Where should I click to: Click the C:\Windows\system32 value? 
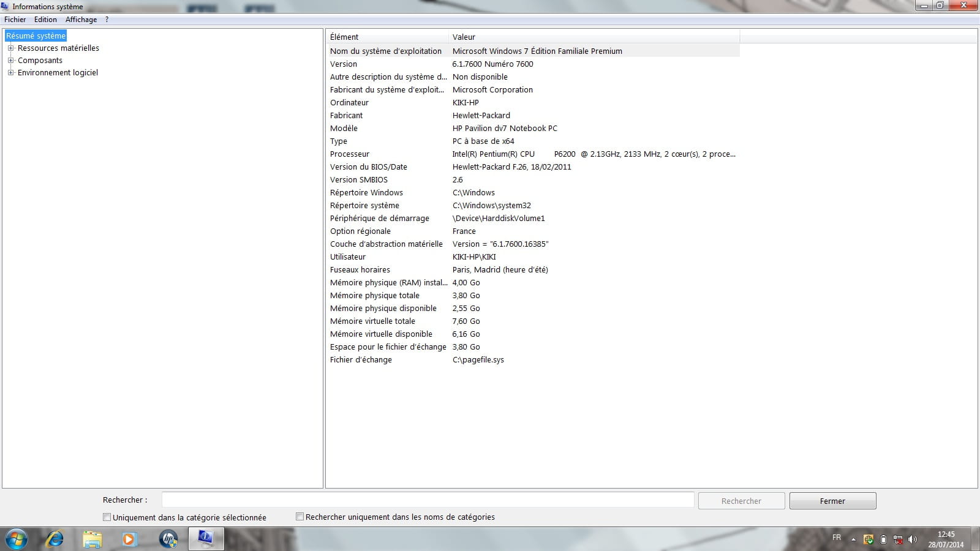coord(491,205)
